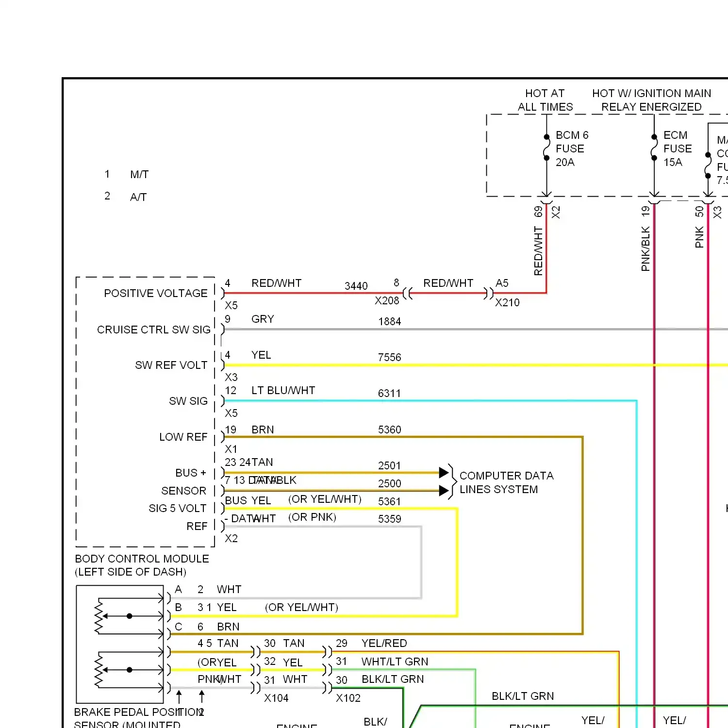
Task: Select the WHT/LT GRN wire label at pin 31
Action: click(395, 662)
